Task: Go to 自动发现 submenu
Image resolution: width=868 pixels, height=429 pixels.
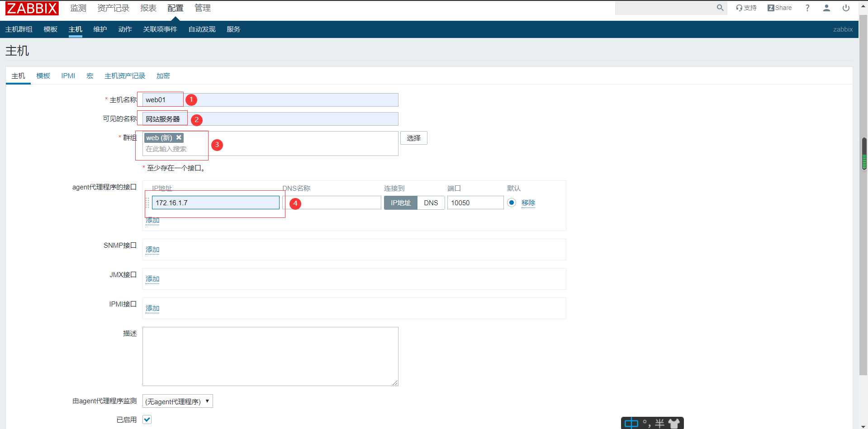Action: [x=202, y=29]
